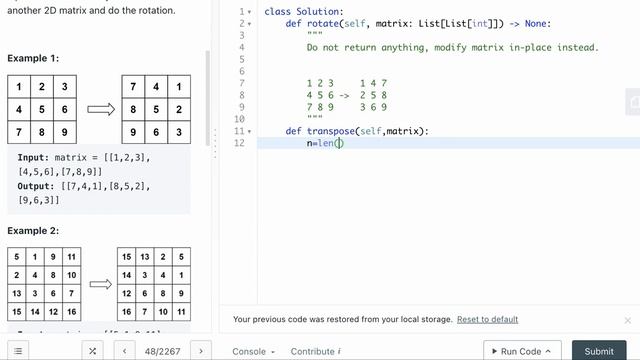This screenshot has height=360, width=640.
Task: Click the Example 1 output matrix image
Action: tap(156, 109)
